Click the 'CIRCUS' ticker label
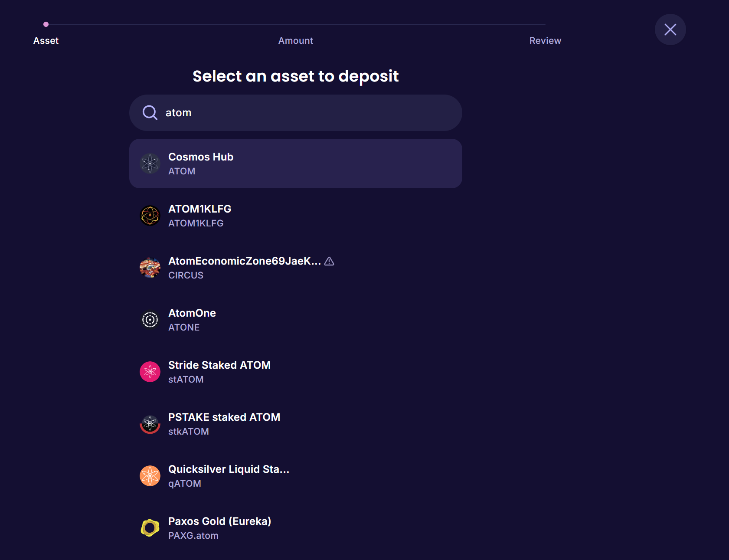Screen dimensions: 729x560 186,275
